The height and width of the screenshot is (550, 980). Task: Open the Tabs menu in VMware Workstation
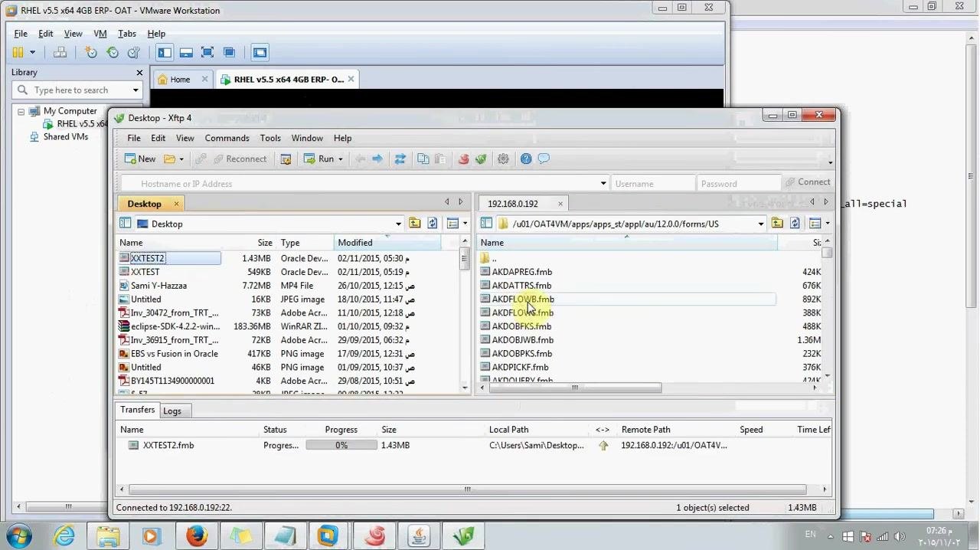coord(127,34)
